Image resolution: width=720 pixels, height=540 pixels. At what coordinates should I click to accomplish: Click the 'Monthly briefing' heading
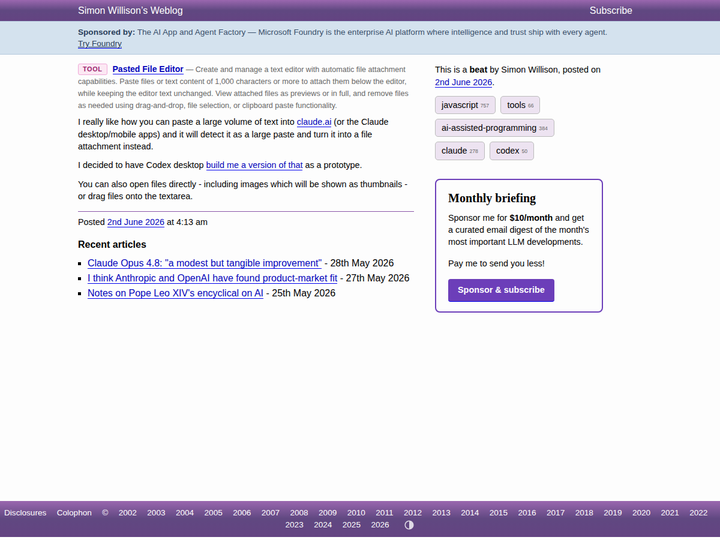tap(492, 198)
